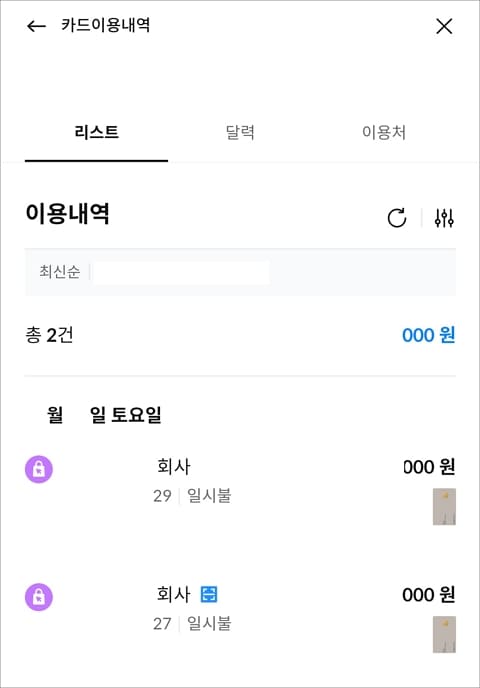Go back using the left arrow
The image size is (480, 688).
tap(36, 26)
